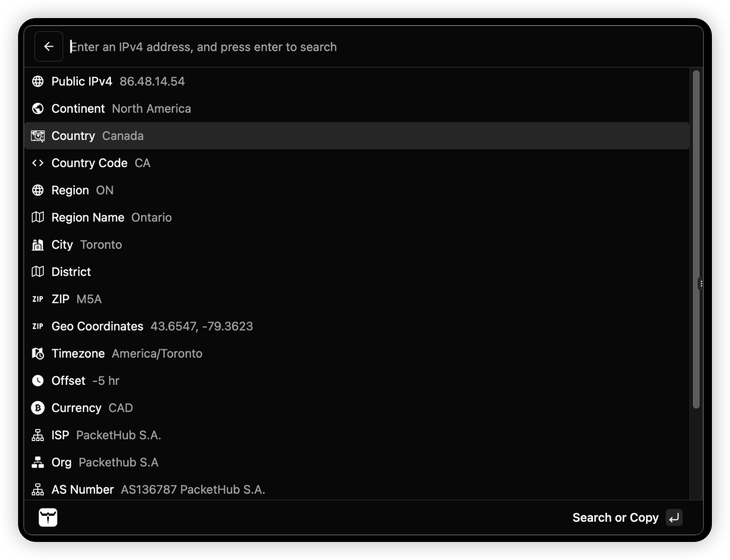Viewport: 730px width, 560px height.
Task: Click the network icon beside ISP
Action: 38,435
